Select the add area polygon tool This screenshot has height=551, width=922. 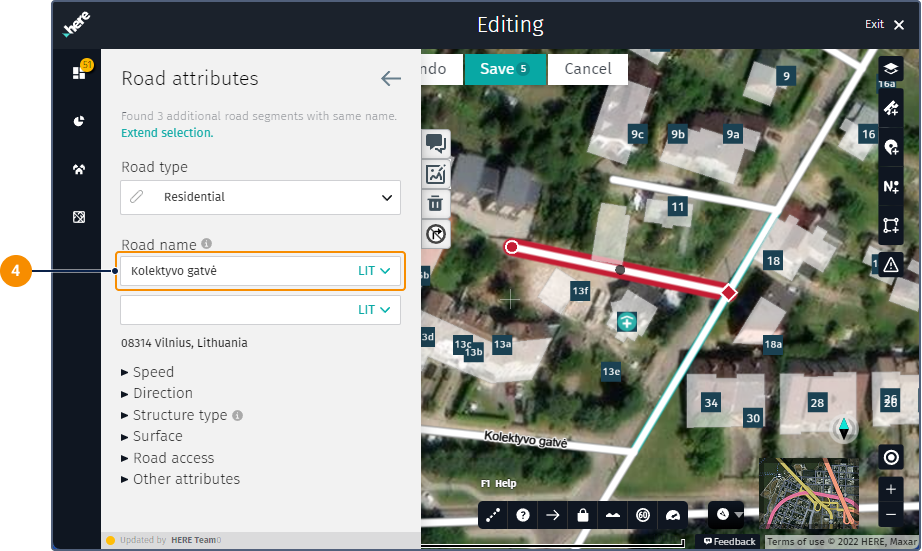[x=891, y=225]
